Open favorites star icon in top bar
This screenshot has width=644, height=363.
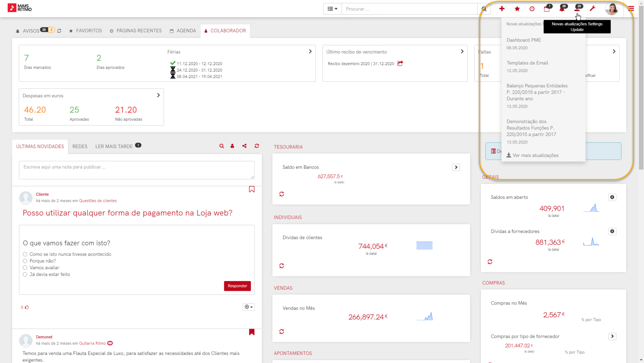coord(517,9)
